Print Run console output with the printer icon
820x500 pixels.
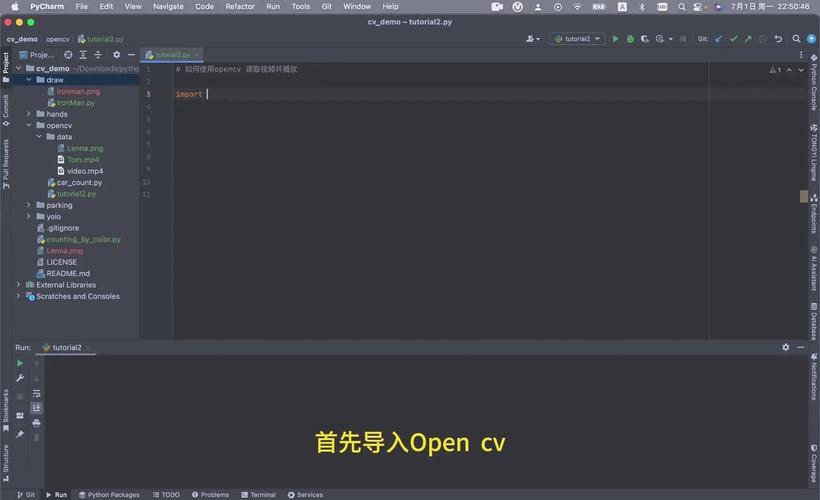click(36, 423)
